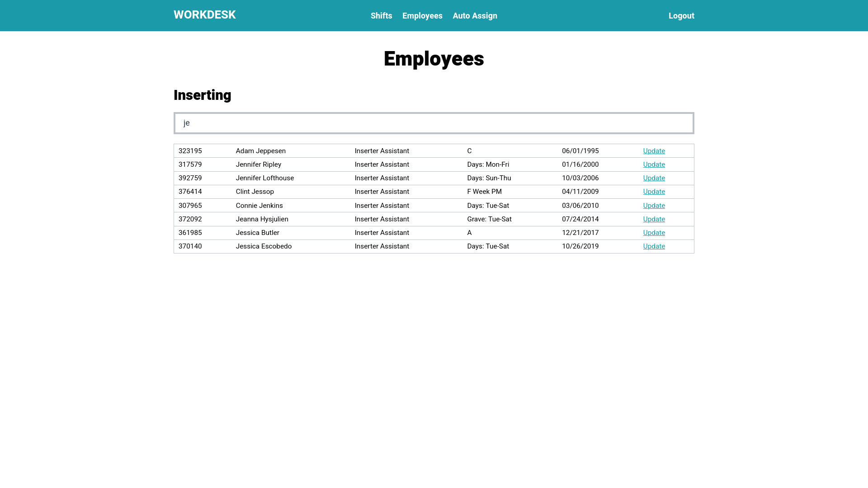Go to Employees navigation link
This screenshot has width=868, height=488.
pyautogui.click(x=422, y=16)
